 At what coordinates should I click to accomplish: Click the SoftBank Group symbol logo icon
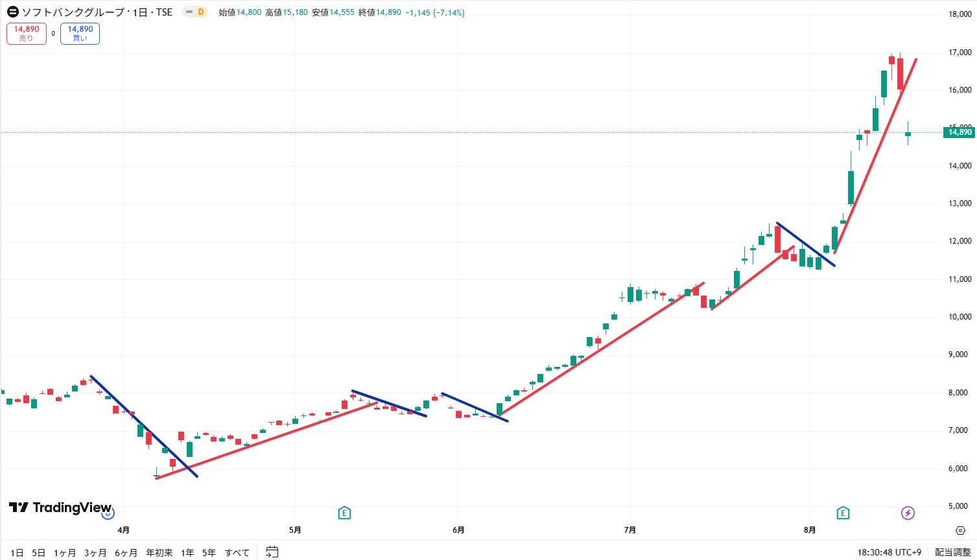pos(12,12)
